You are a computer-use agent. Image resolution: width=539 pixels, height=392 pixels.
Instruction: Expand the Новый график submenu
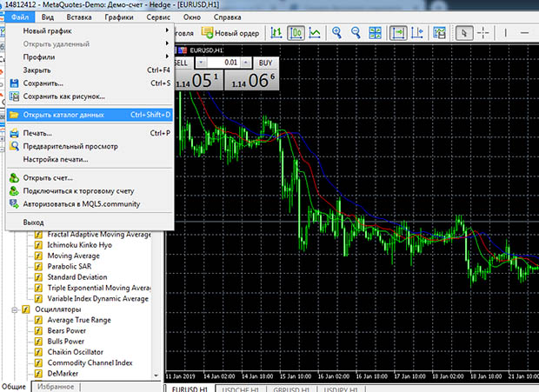tap(90, 30)
